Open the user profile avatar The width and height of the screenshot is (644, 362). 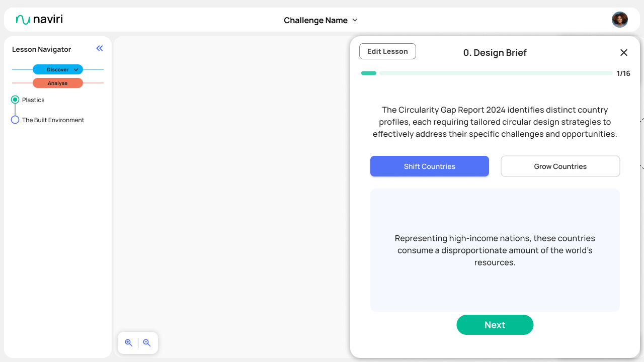[620, 20]
